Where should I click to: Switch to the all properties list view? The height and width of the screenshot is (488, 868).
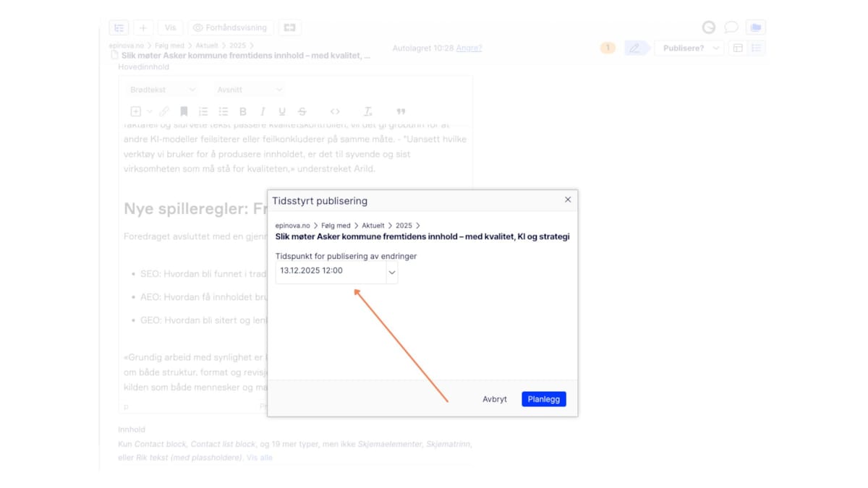tap(756, 48)
